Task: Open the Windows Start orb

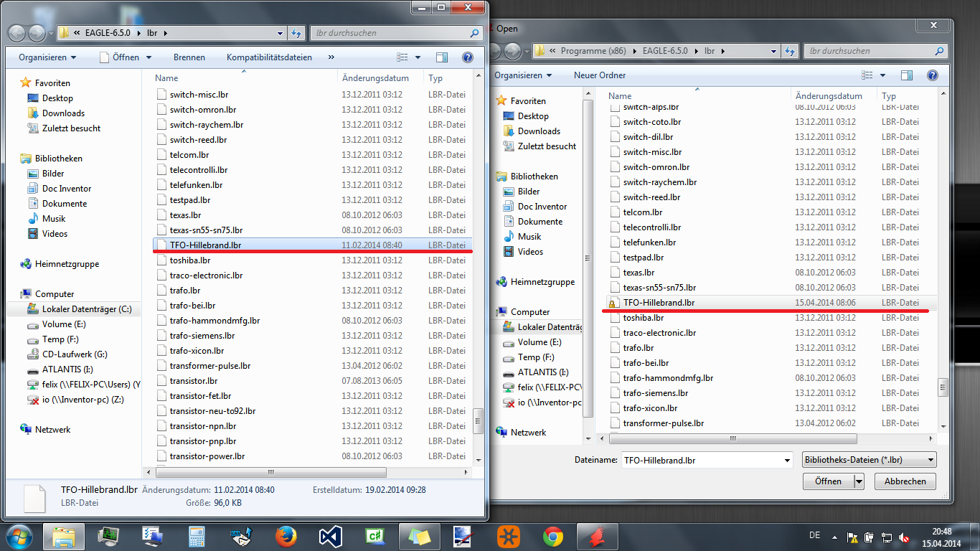Action: 20,536
